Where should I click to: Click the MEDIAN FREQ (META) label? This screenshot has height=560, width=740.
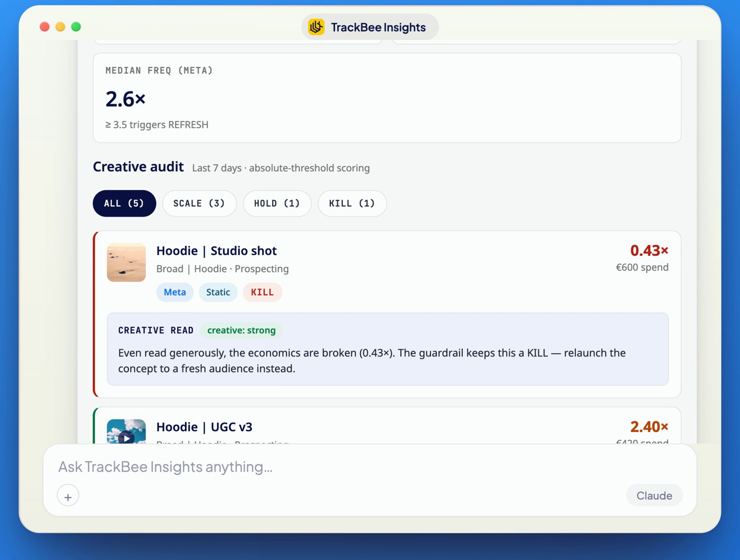pos(159,70)
